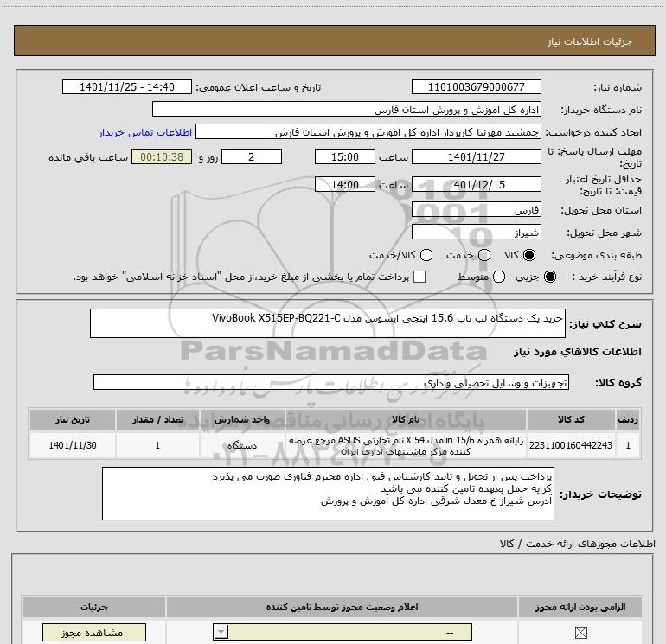Click the مشاهده مجوز button
This screenshot has width=666, height=644.
tap(94, 633)
